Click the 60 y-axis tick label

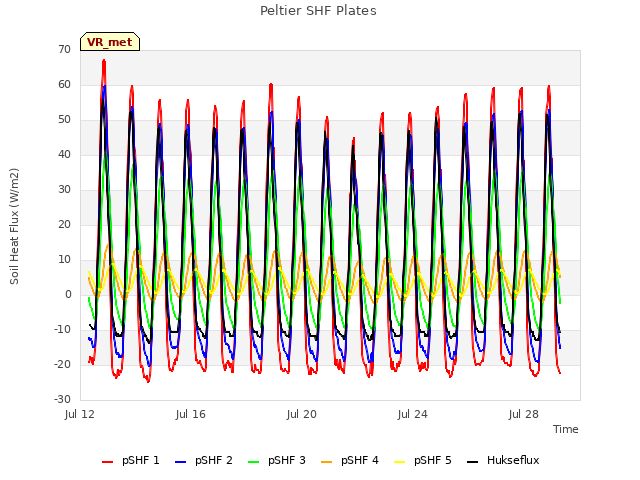click(64, 84)
